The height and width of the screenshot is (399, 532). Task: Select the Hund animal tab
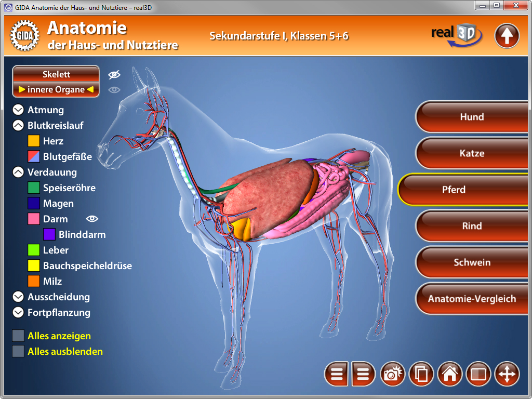[x=472, y=117]
